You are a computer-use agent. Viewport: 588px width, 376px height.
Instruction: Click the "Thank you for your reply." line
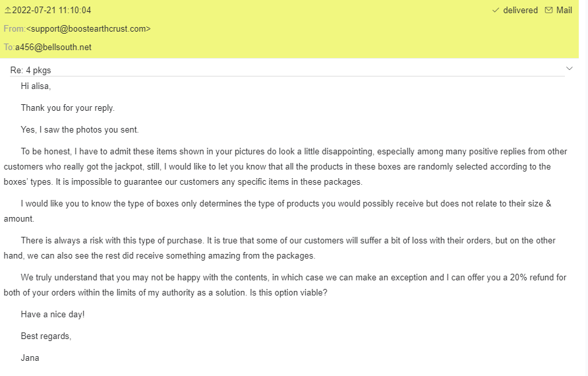tap(67, 108)
